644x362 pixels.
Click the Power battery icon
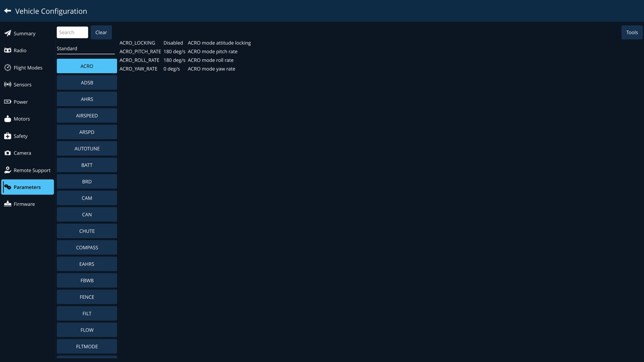(8, 102)
